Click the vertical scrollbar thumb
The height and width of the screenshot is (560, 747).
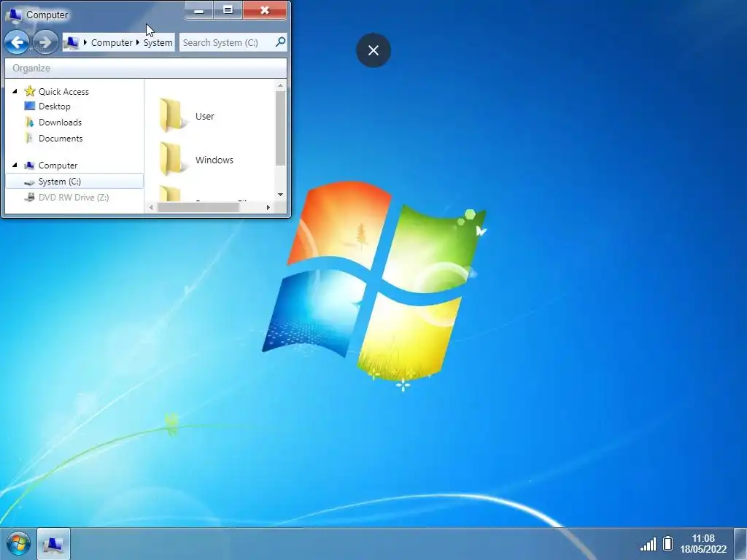[x=281, y=128]
